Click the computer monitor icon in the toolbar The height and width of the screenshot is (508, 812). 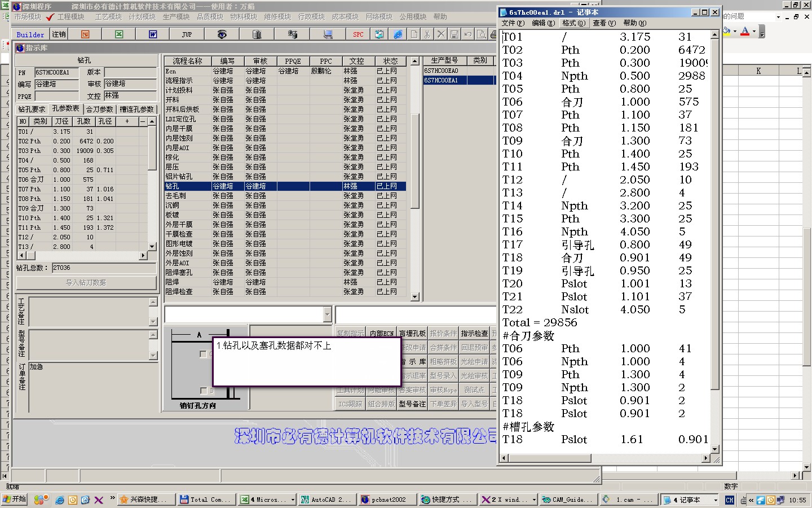[x=328, y=34]
